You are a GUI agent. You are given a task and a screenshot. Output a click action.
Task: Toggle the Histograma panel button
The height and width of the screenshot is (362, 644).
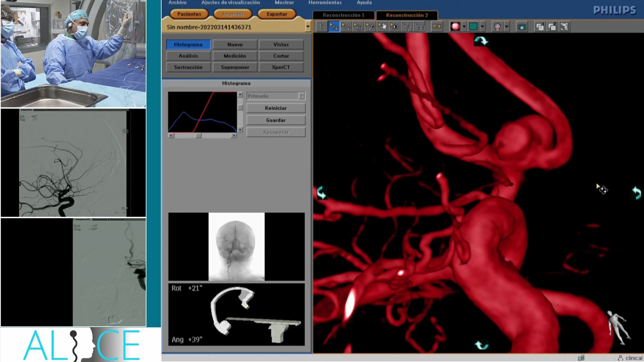tap(188, 45)
